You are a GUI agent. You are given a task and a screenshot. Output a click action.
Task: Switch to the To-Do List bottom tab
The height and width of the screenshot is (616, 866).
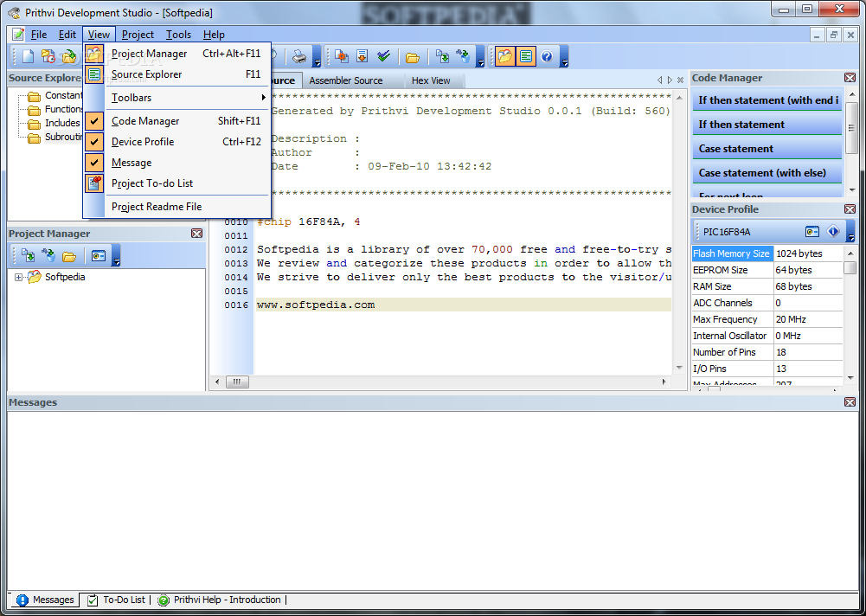pos(118,600)
